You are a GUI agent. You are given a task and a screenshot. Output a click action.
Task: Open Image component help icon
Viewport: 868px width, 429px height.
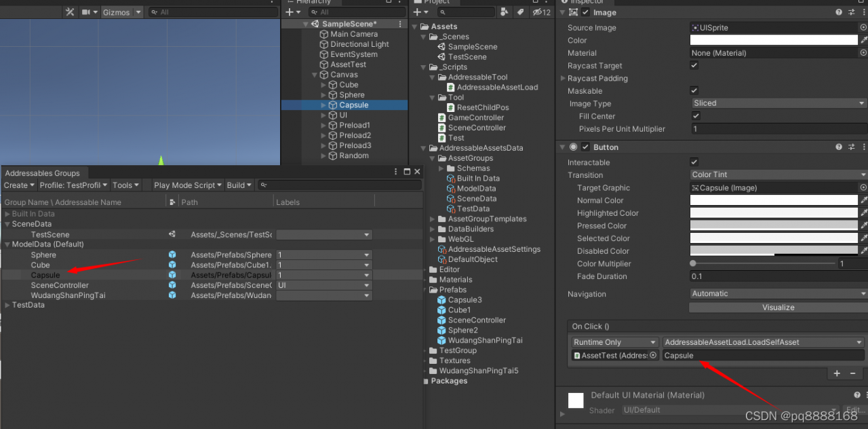[839, 12]
